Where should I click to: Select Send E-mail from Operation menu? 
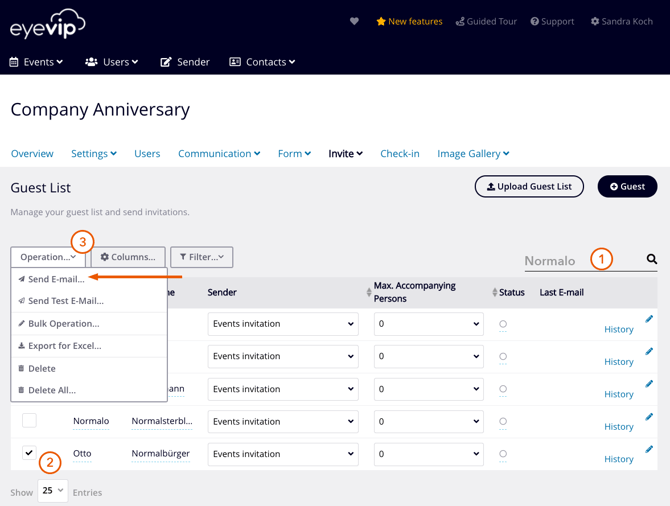[x=56, y=280]
